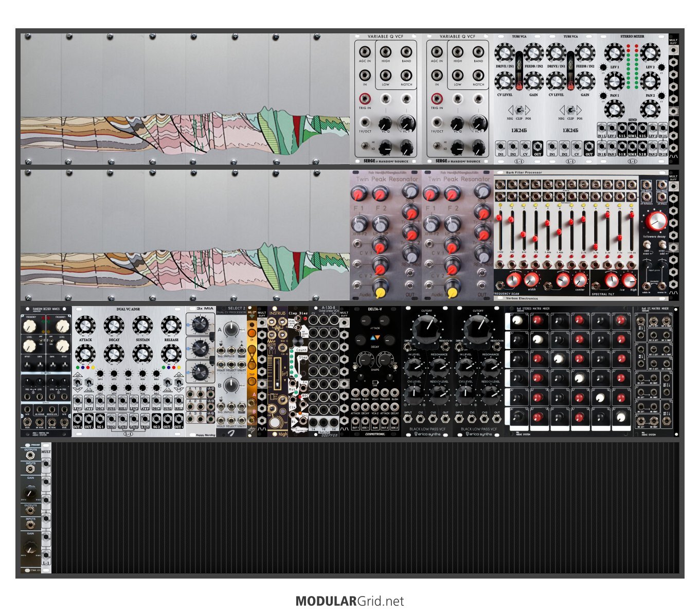700x612 pixels.
Task: Click VC F knob on left Variable Q VCF
Action: coord(406,123)
